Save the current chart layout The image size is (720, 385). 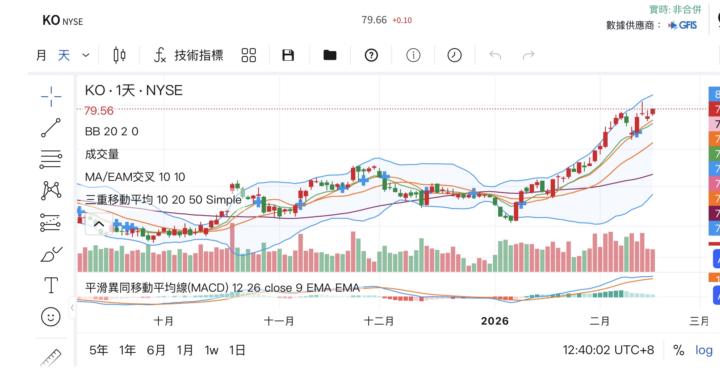click(288, 56)
